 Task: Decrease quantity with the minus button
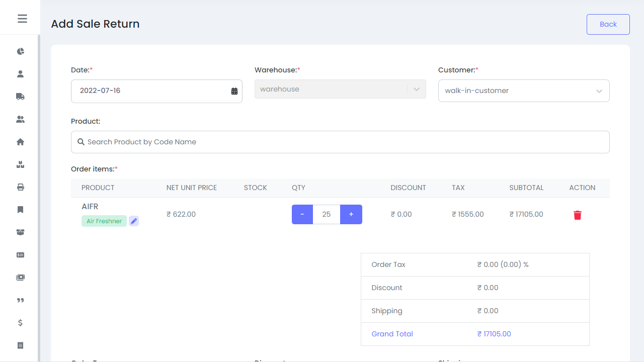[302, 214]
